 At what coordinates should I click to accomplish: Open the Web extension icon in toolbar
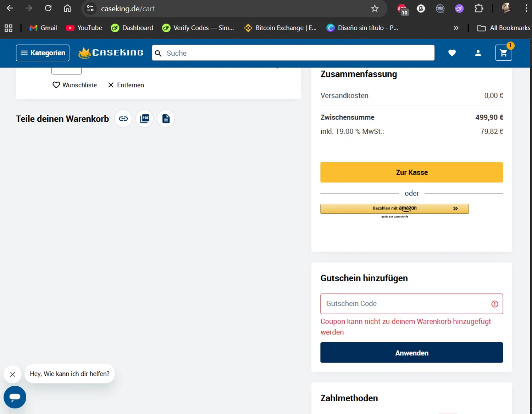tap(440, 8)
